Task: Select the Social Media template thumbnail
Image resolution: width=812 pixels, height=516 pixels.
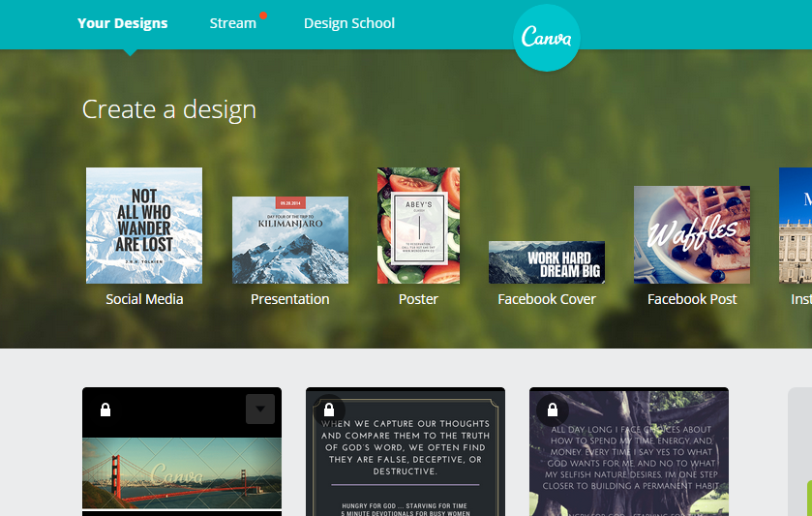Action: click(144, 226)
